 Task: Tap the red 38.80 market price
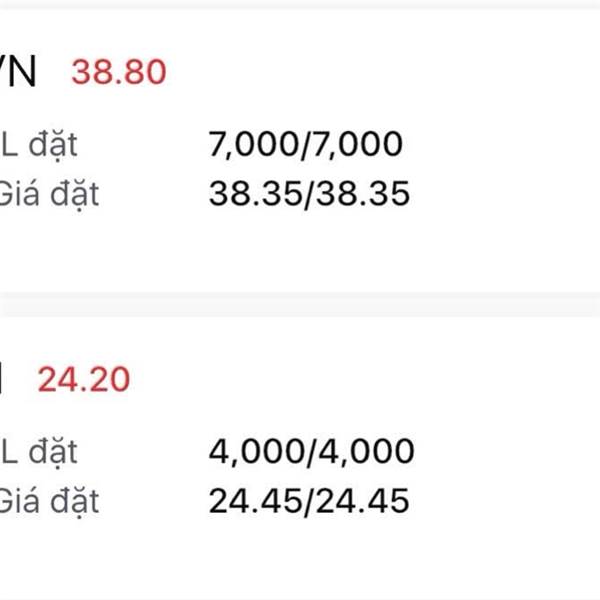(x=119, y=72)
